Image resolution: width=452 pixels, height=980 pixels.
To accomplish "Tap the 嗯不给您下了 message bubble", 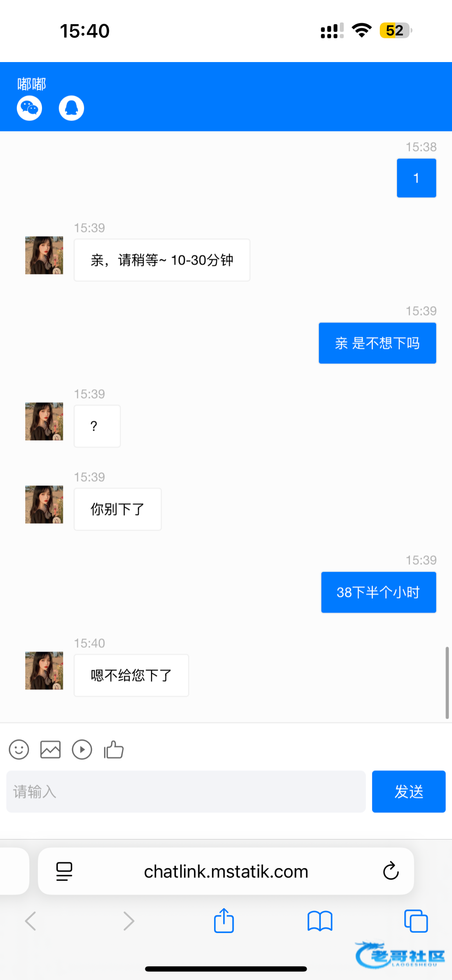I will point(131,675).
